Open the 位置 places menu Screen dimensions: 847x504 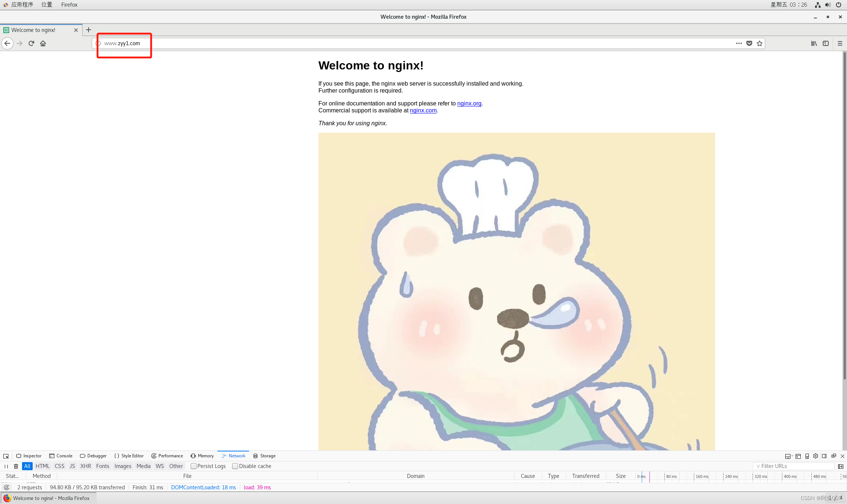(x=47, y=4)
